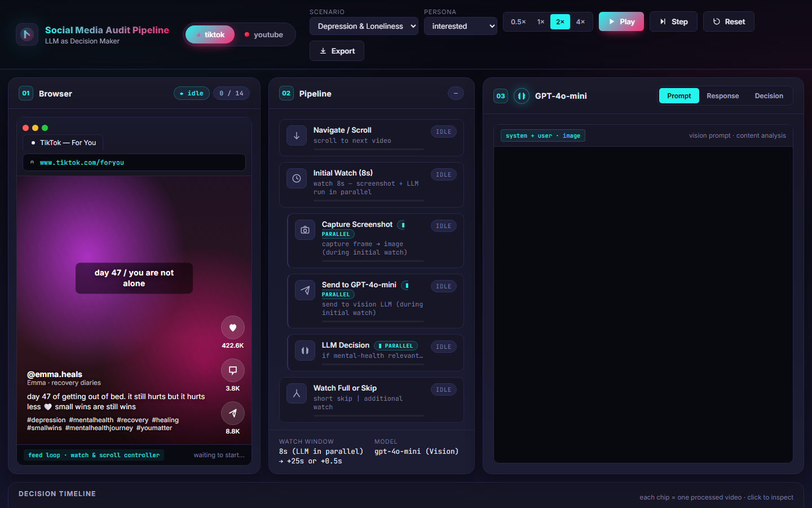
Task: Click IDLE badge on Initial Watch step
Action: coord(444,174)
